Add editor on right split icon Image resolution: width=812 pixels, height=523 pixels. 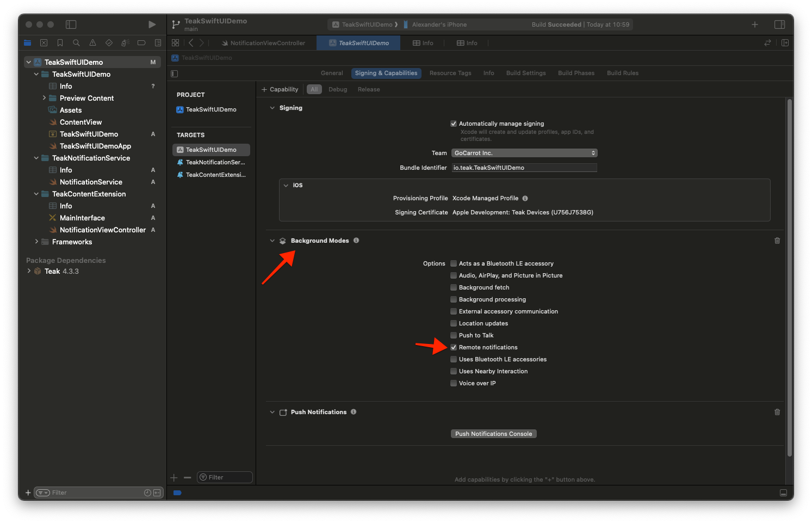pos(785,42)
